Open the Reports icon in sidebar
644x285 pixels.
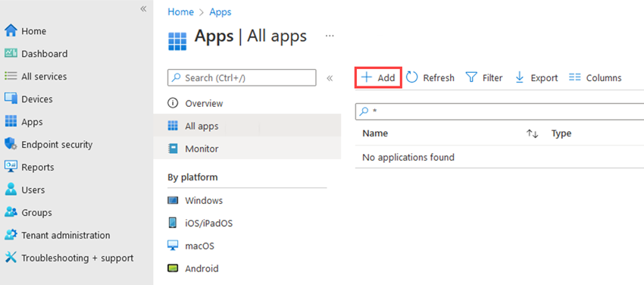click(x=11, y=167)
